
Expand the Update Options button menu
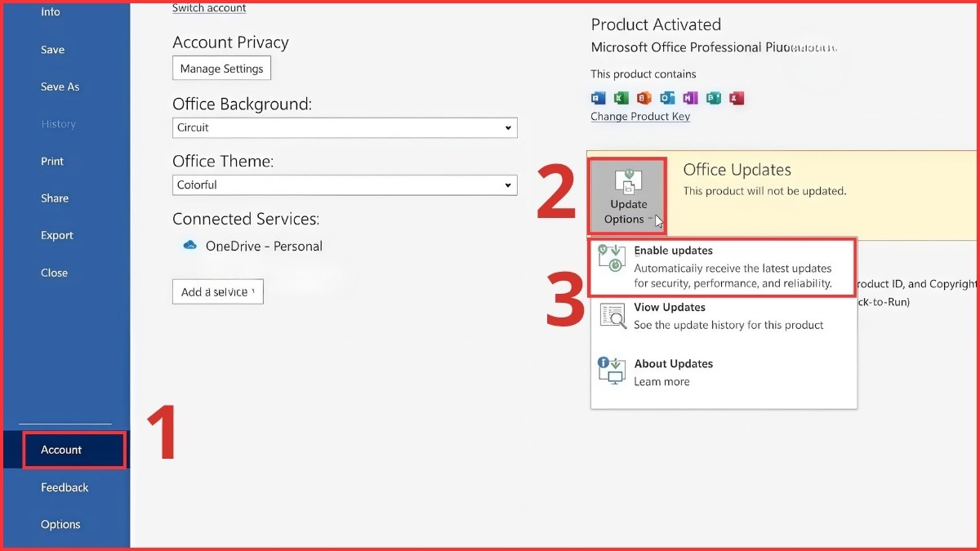point(628,196)
